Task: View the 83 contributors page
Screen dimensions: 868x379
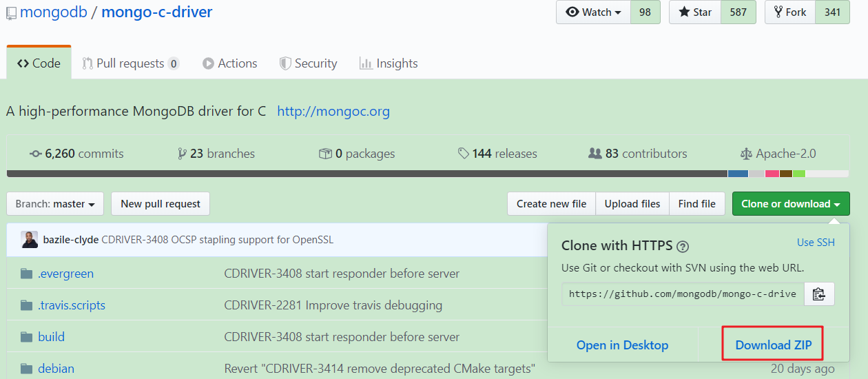Action: 638,154
